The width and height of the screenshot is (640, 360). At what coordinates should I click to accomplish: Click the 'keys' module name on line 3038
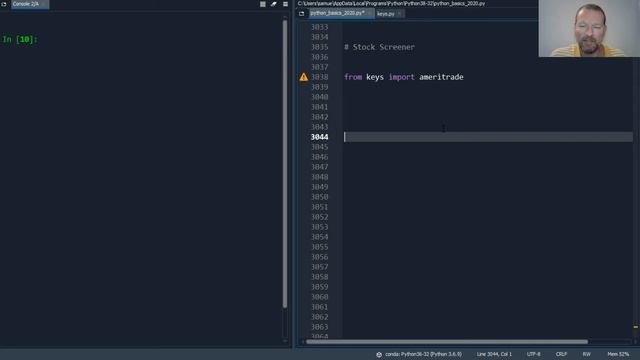pos(375,77)
